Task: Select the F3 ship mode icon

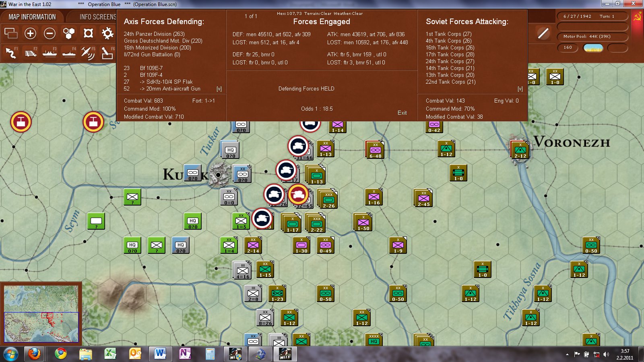Action: click(x=50, y=53)
